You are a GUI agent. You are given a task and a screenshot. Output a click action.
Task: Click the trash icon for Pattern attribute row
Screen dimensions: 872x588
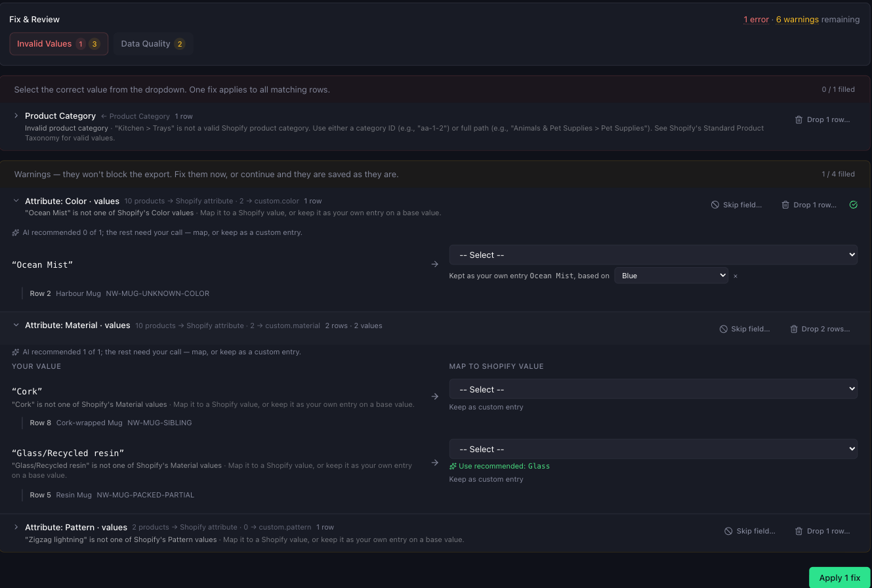799,531
